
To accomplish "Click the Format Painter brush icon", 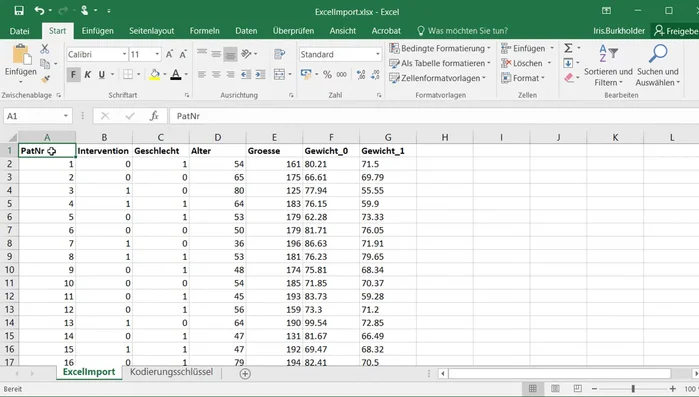I will 45,79.
